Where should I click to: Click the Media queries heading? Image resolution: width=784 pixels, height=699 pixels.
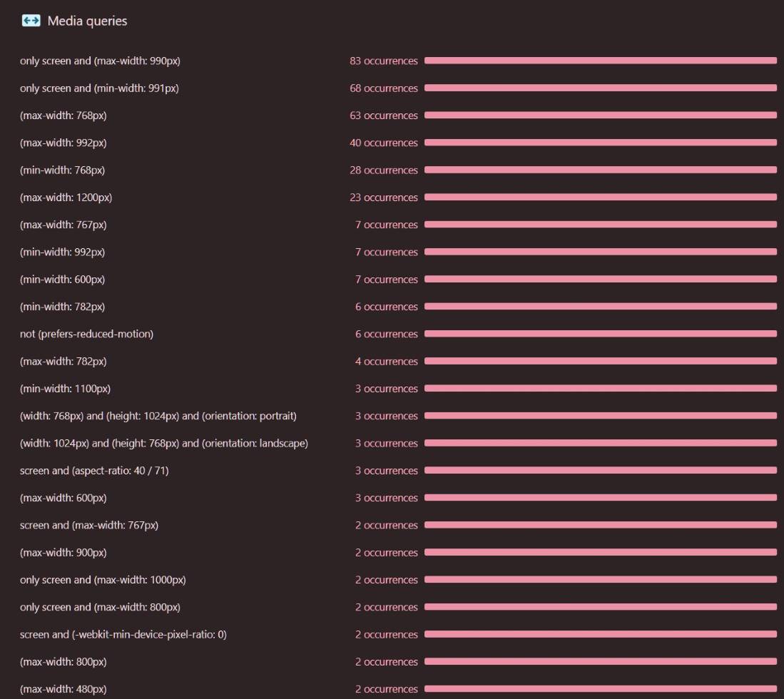pyautogui.click(x=87, y=21)
